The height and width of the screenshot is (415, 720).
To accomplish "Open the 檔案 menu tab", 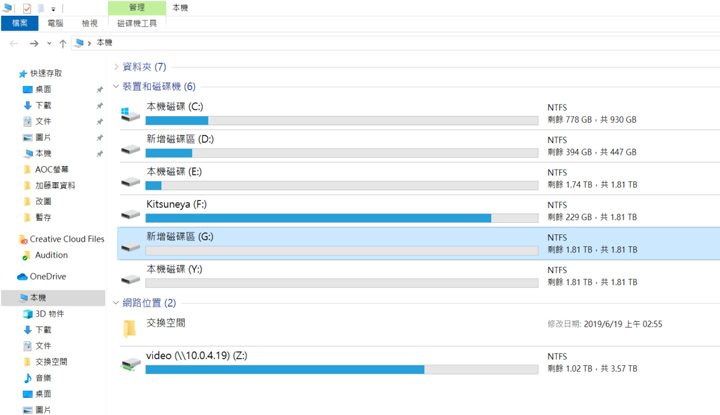I will pyautogui.click(x=19, y=23).
